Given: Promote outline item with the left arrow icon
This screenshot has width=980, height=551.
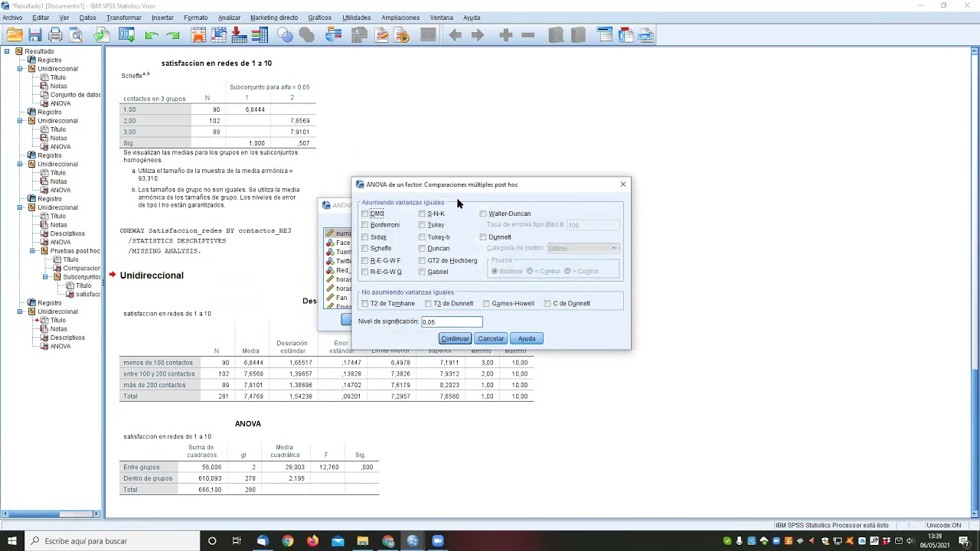Looking at the screenshot, I should coord(456,35).
